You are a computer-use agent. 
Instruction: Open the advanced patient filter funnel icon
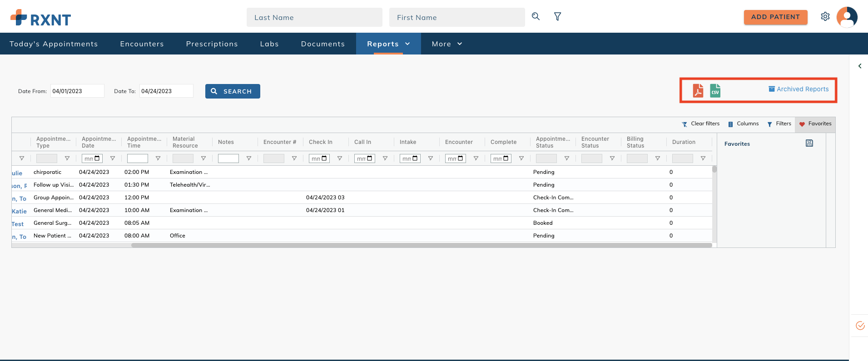click(558, 16)
